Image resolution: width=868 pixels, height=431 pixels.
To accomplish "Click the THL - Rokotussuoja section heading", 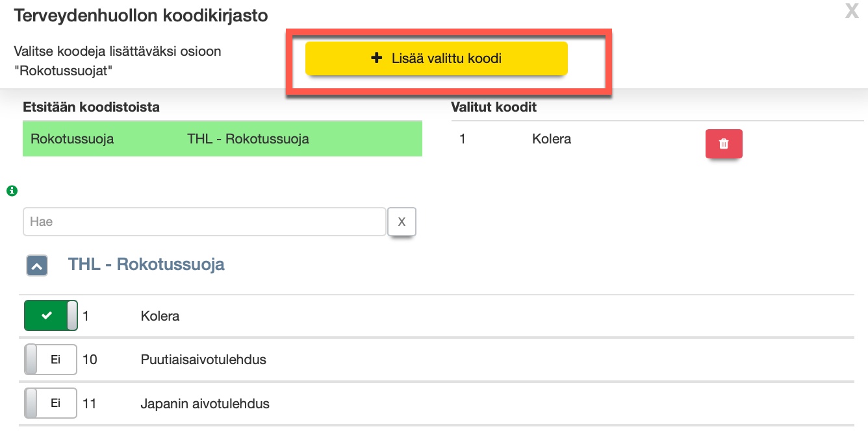I will tap(146, 265).
